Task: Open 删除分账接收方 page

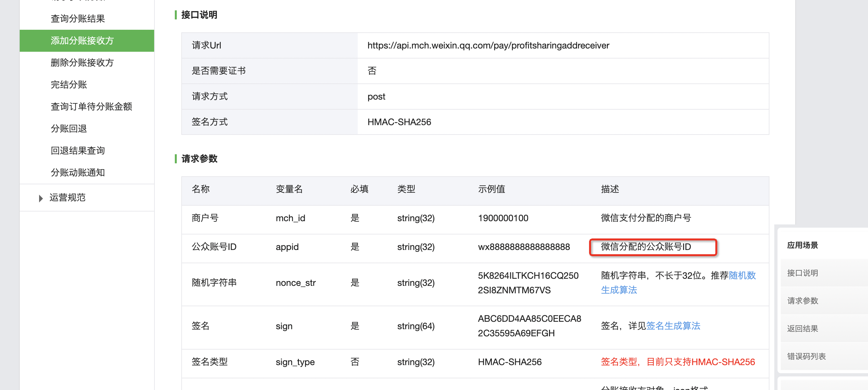Action: pyautogui.click(x=82, y=62)
